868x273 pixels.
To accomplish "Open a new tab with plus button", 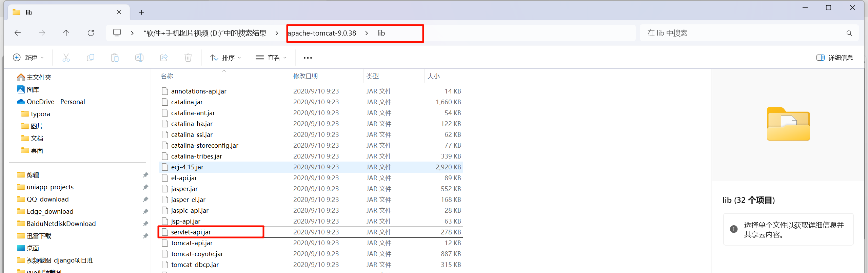I will pos(142,13).
